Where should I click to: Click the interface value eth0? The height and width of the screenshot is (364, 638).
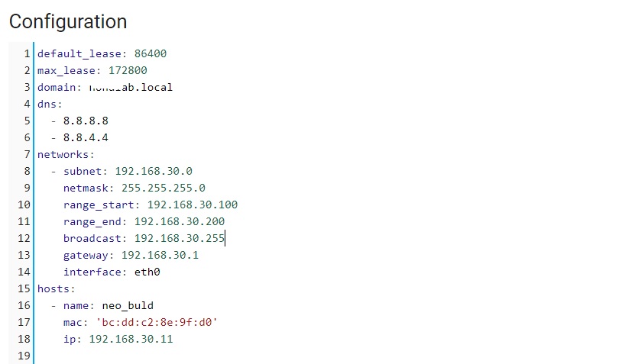(x=147, y=272)
